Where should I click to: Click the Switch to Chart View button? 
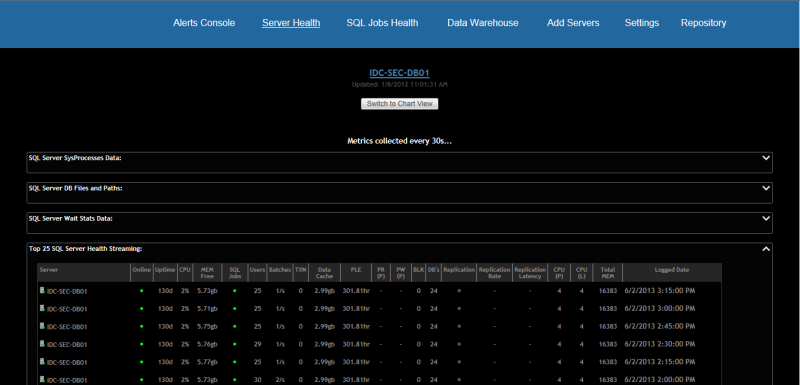click(399, 104)
